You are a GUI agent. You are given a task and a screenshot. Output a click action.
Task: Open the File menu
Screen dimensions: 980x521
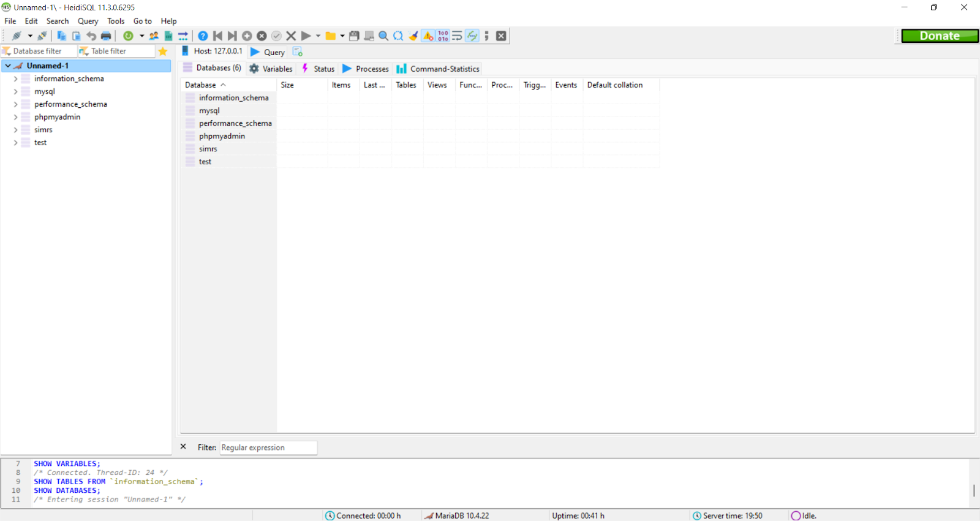click(10, 21)
